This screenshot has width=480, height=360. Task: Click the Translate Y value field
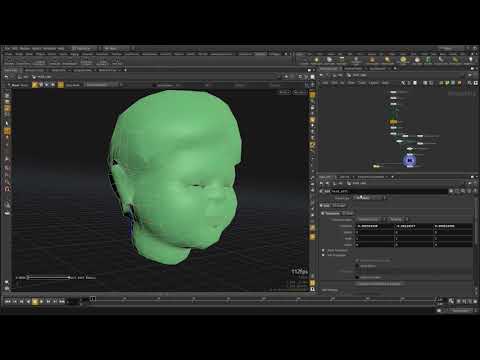click(414, 226)
